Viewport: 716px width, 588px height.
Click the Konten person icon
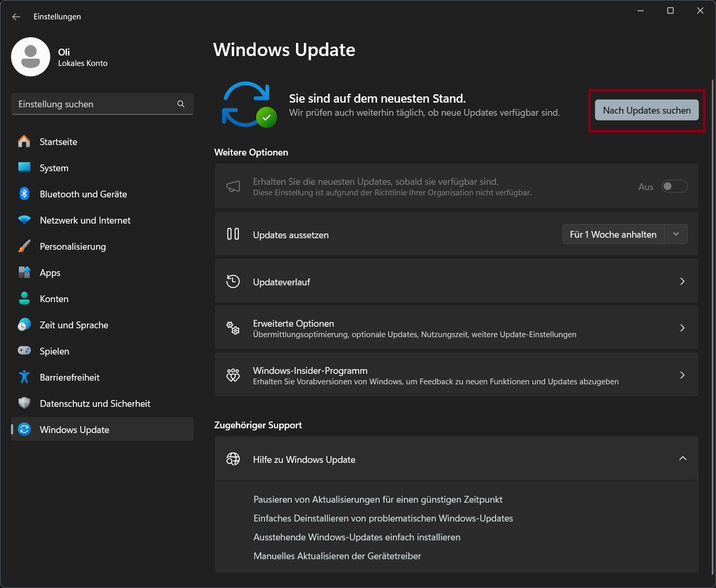coord(24,298)
